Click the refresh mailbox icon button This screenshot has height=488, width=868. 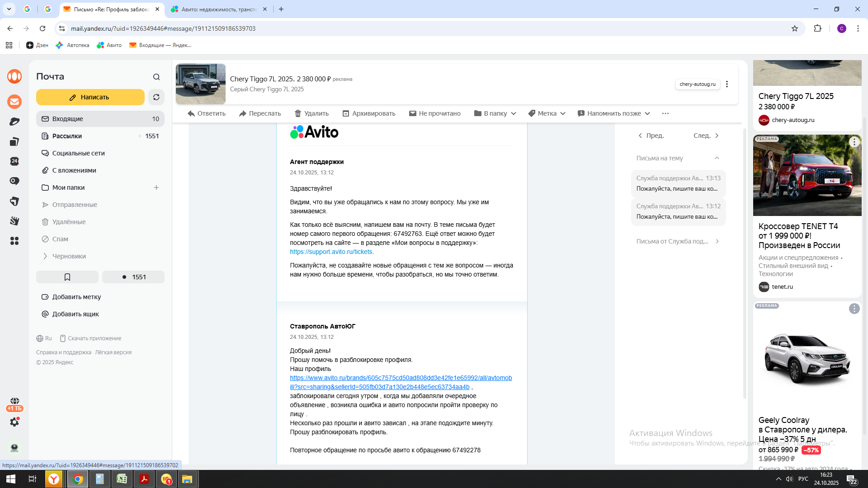coord(156,97)
